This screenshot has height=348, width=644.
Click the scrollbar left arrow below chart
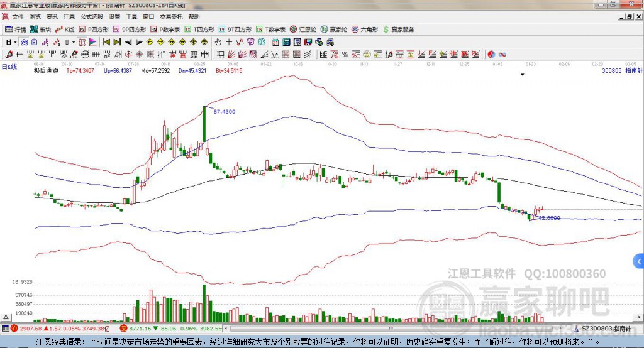pyautogui.click(x=226, y=329)
